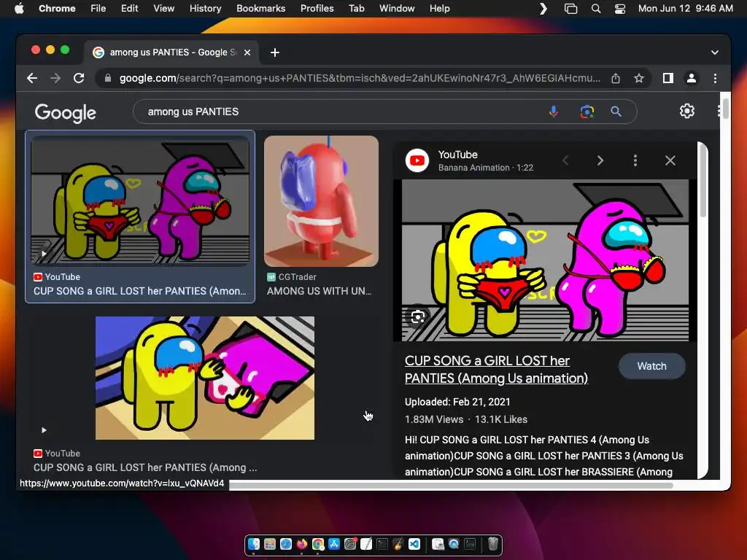Click the magnifier search button
This screenshot has height=560, width=747.
(x=616, y=112)
